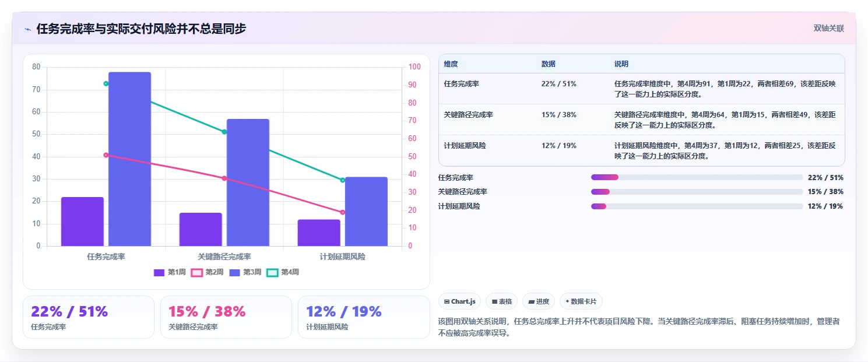This screenshot has height=362, width=868.
Task: Toggle the 第4周 legend series
Action: [x=283, y=272]
